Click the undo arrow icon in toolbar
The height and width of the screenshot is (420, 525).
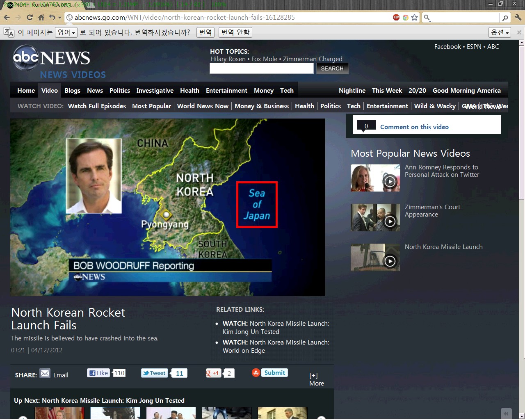tap(52, 17)
